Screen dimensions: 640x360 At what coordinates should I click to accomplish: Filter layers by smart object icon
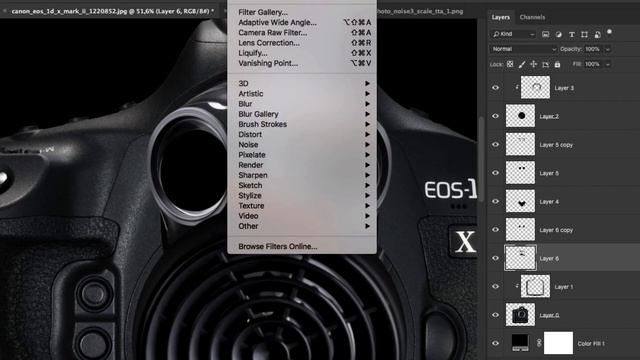[598, 34]
